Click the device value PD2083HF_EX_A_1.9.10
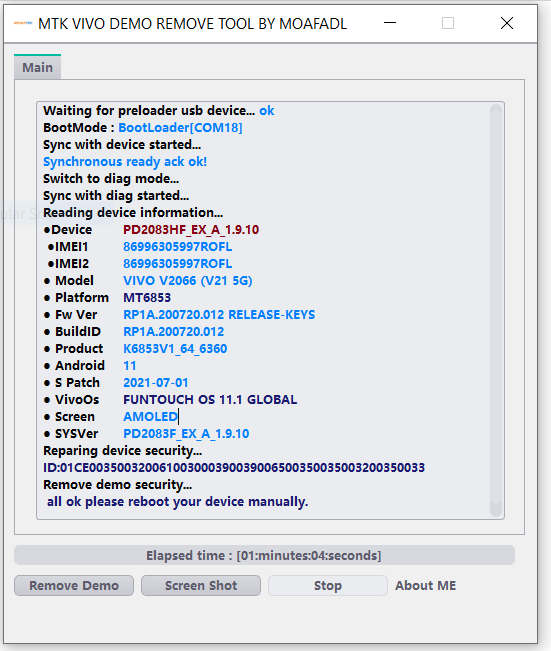 click(191, 230)
